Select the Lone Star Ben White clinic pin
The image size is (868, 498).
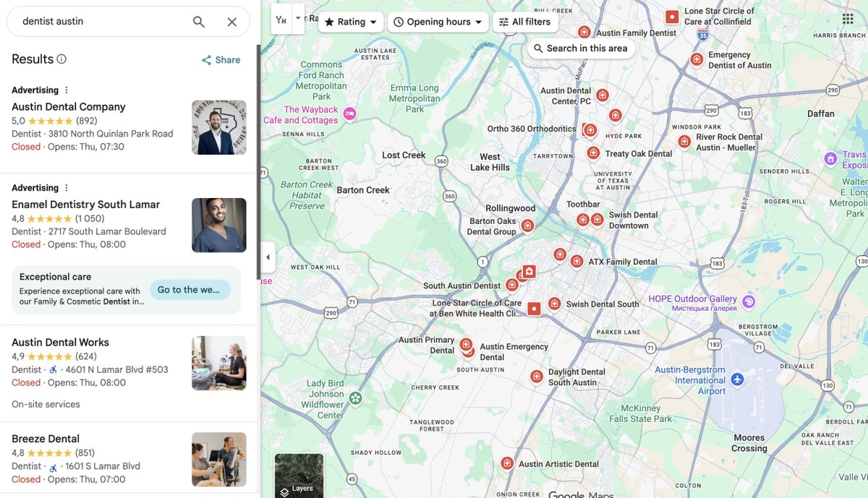tap(534, 309)
